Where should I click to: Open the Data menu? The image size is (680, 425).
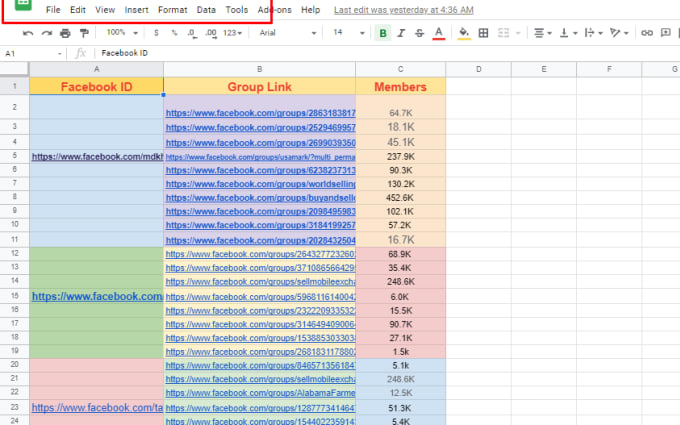pyautogui.click(x=206, y=10)
